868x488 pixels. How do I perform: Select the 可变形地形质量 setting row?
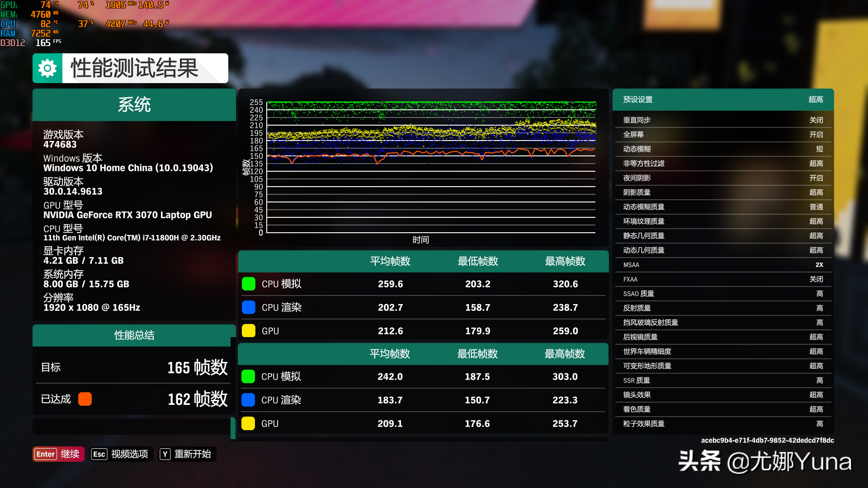[723, 366]
